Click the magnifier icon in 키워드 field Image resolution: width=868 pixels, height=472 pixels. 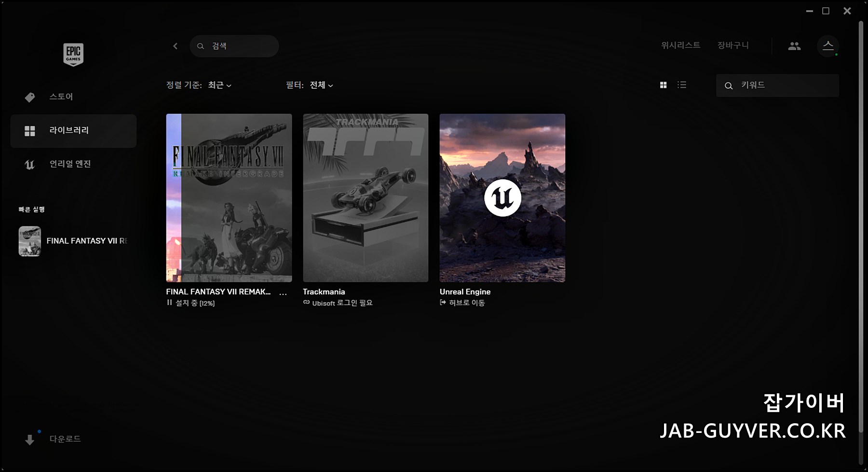pos(729,86)
